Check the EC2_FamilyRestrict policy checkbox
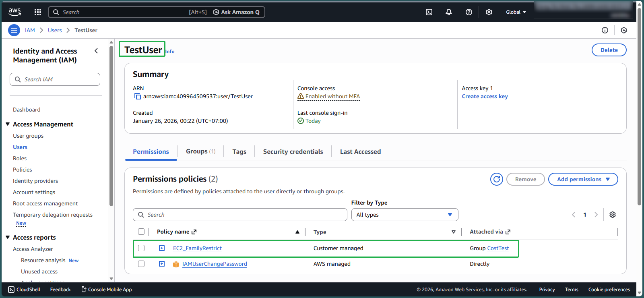 141,248
